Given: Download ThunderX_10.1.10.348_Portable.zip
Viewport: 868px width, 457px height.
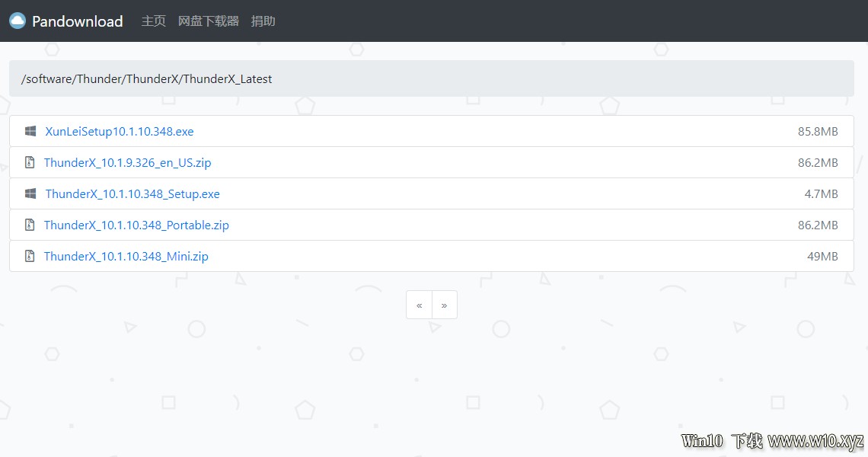Looking at the screenshot, I should [x=137, y=225].
